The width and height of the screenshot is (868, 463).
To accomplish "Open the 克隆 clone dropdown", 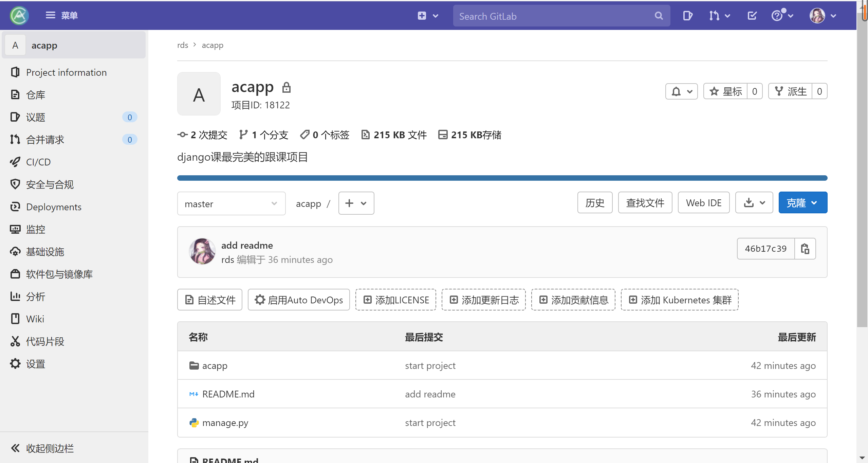I will pyautogui.click(x=803, y=203).
